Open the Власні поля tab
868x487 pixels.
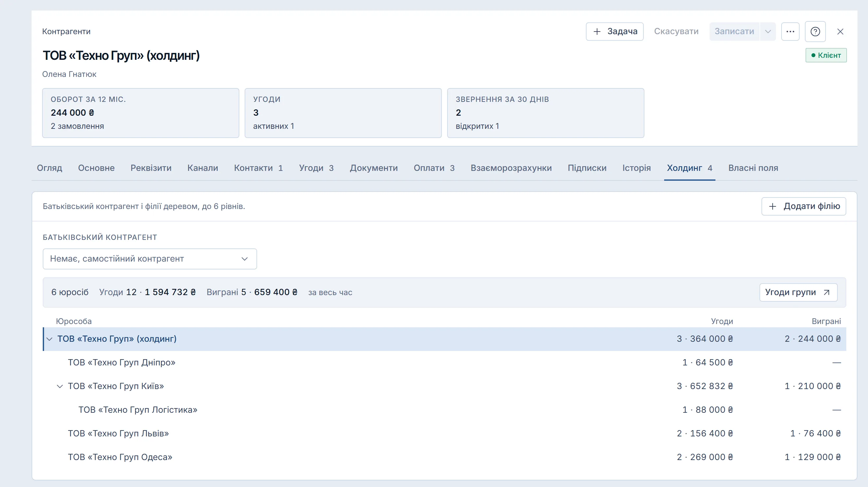tap(753, 168)
